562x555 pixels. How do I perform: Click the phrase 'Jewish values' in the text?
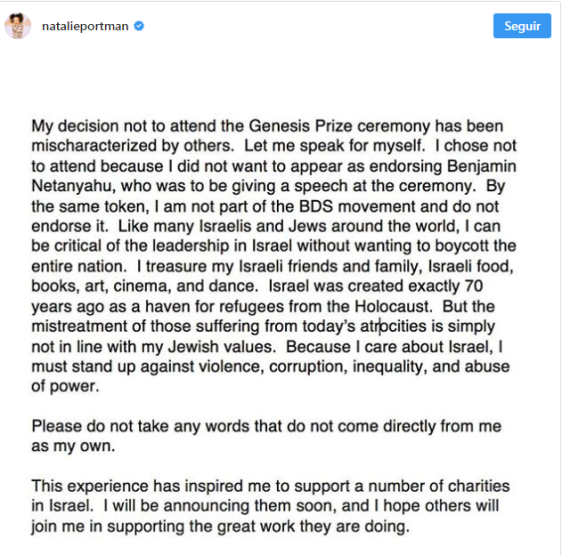[x=222, y=347]
